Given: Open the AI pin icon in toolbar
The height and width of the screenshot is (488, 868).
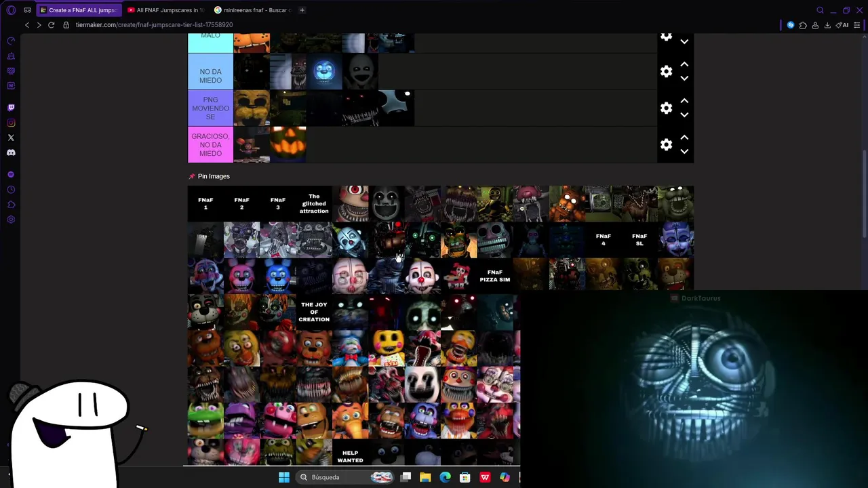Looking at the screenshot, I should (x=842, y=25).
